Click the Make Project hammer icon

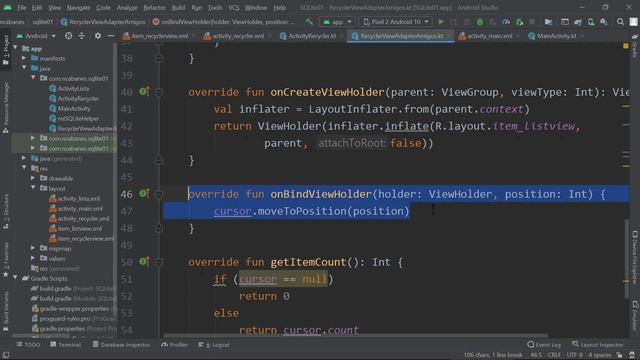click(x=309, y=22)
